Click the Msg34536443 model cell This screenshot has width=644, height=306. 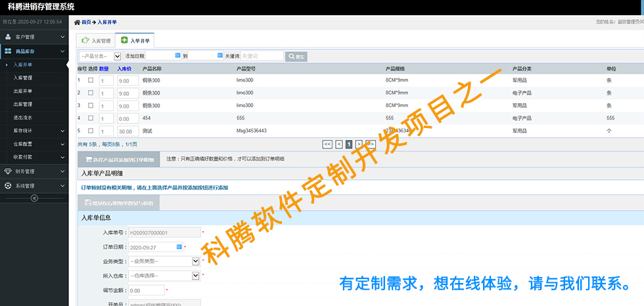(252, 131)
